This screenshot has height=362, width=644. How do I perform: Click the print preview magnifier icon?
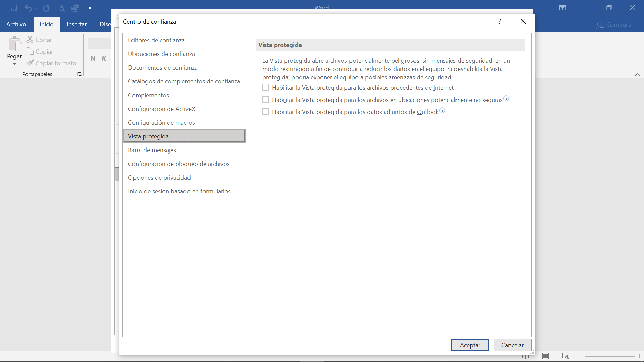pos(61,8)
